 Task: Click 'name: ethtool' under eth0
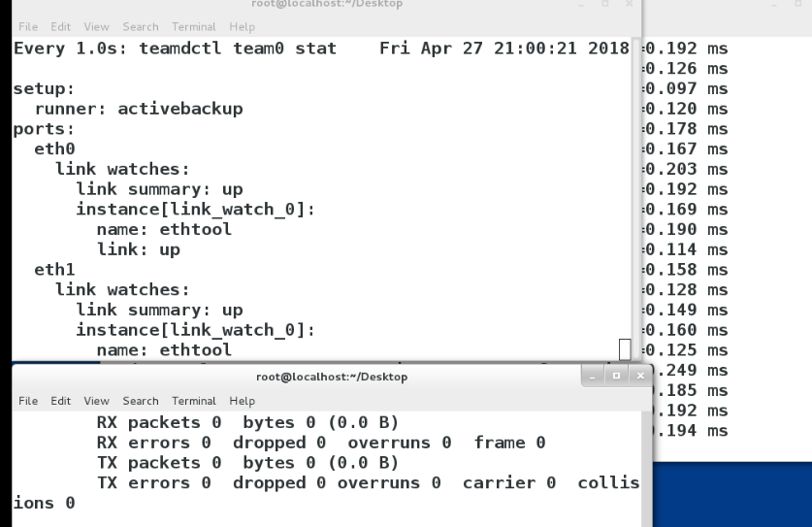[x=164, y=229]
